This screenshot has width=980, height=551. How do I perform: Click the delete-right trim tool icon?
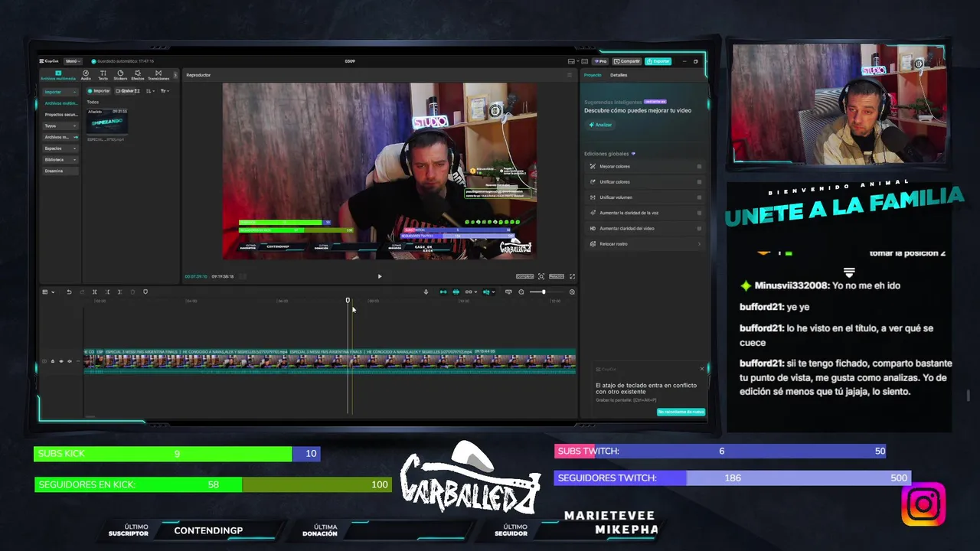point(120,292)
